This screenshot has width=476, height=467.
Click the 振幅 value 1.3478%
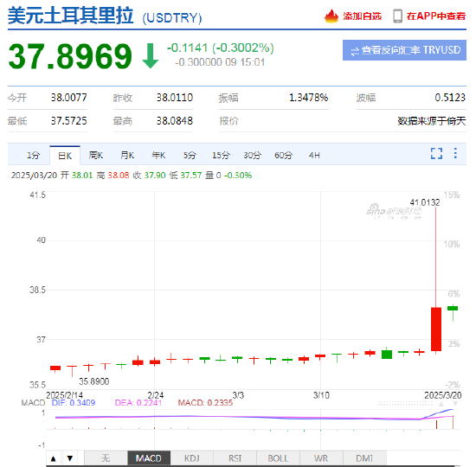tap(308, 98)
